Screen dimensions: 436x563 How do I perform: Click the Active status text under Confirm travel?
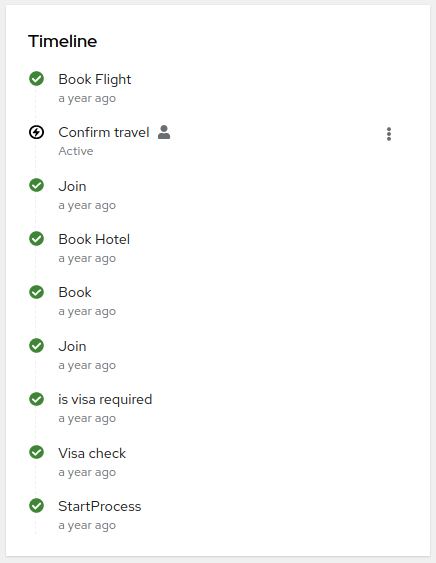pyautogui.click(x=76, y=151)
